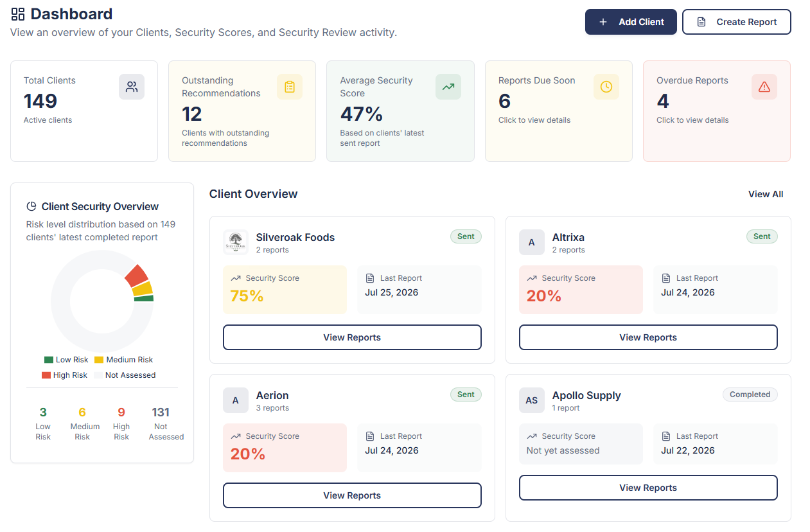Click the Not Assessed legend entry

click(125, 375)
